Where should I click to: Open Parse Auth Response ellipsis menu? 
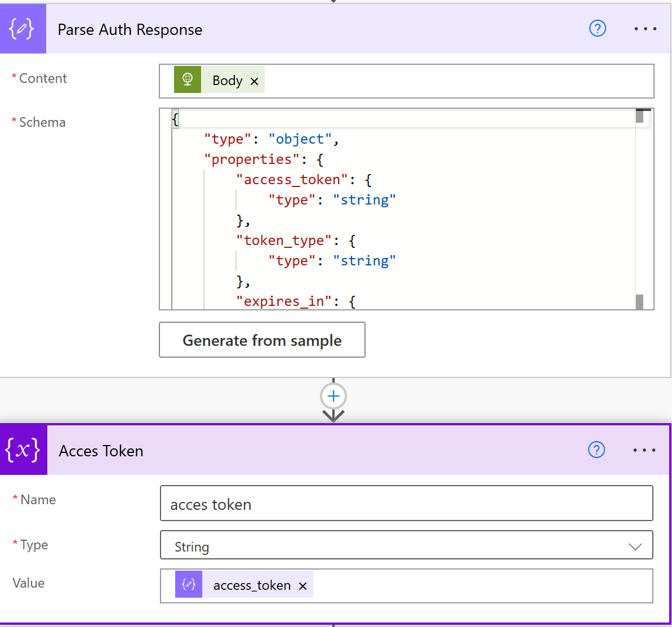pos(645,29)
